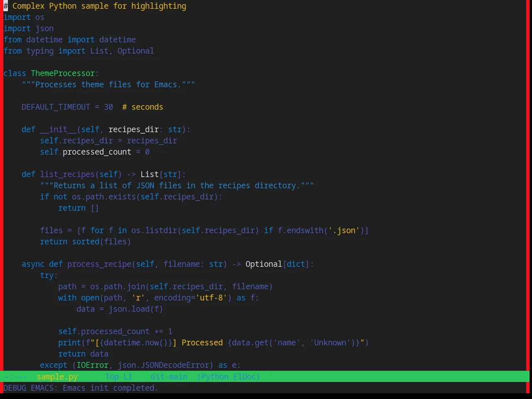Click 'Optional' in the typing import line
532x399 pixels.
[135, 51]
